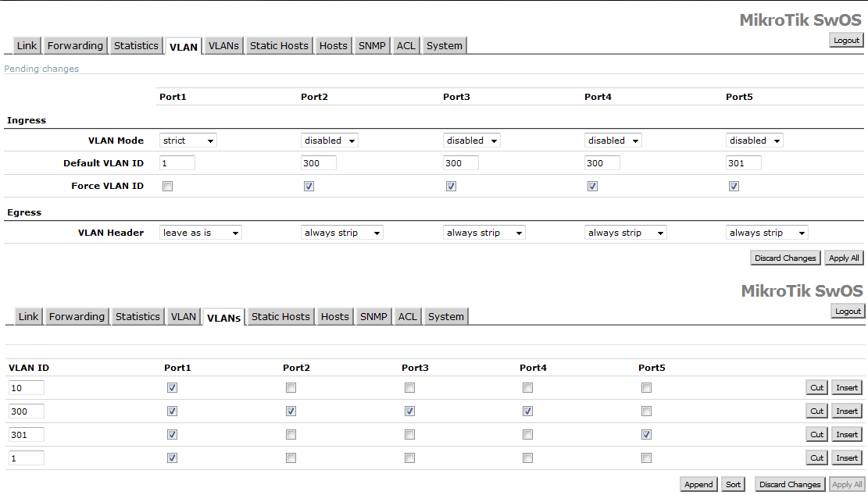Switch to the Link tab
The width and height of the screenshot is (868, 495).
click(x=26, y=45)
